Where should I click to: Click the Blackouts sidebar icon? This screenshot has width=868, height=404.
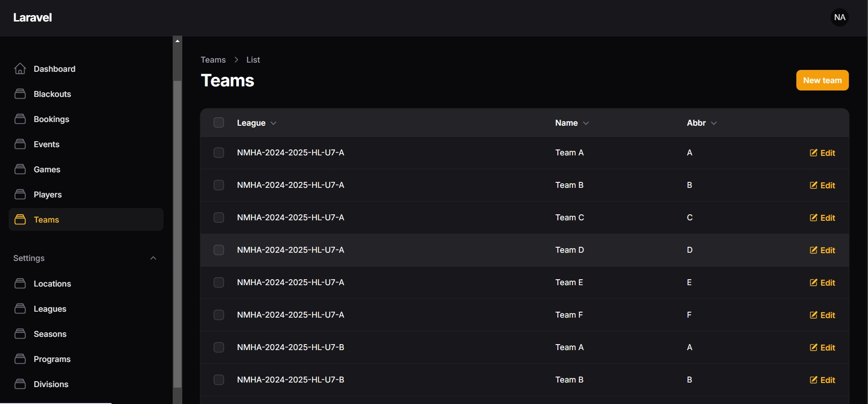(20, 94)
